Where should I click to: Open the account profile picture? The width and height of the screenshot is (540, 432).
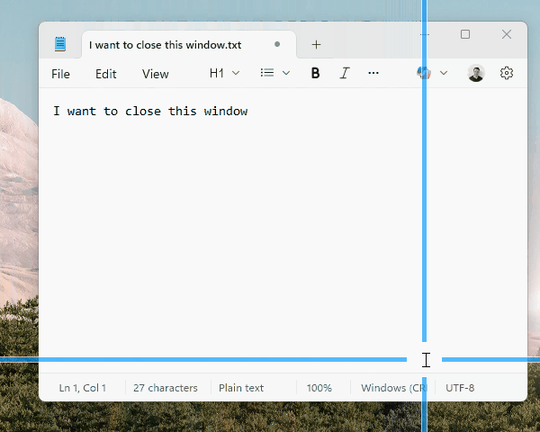point(476,73)
